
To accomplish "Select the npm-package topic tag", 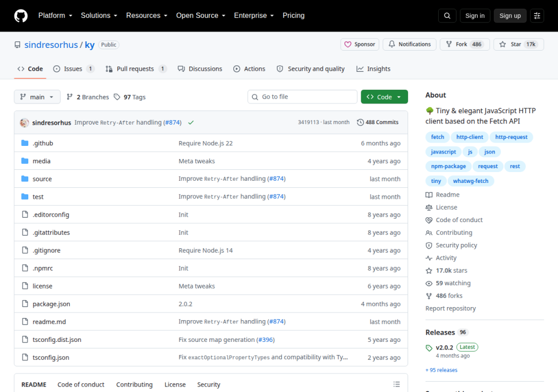I will (x=448, y=166).
